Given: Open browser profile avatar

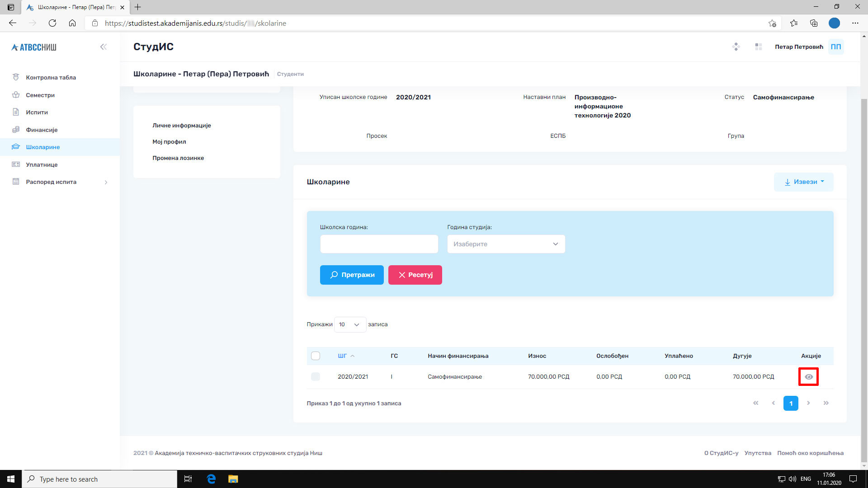Looking at the screenshot, I should coord(834,23).
